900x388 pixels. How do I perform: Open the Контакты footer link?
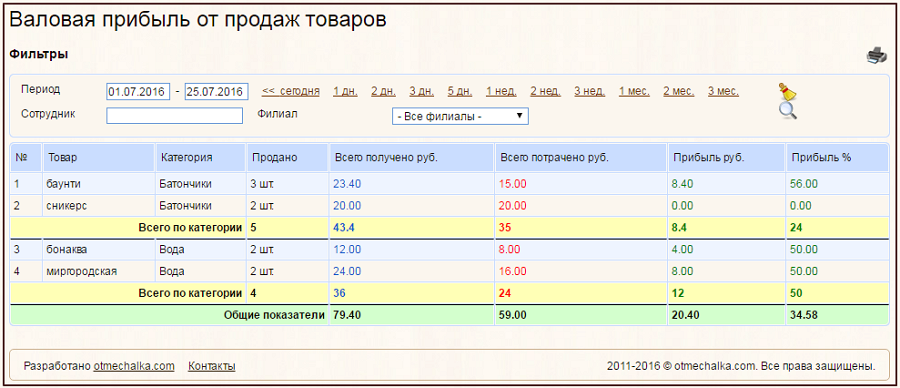pos(211,366)
